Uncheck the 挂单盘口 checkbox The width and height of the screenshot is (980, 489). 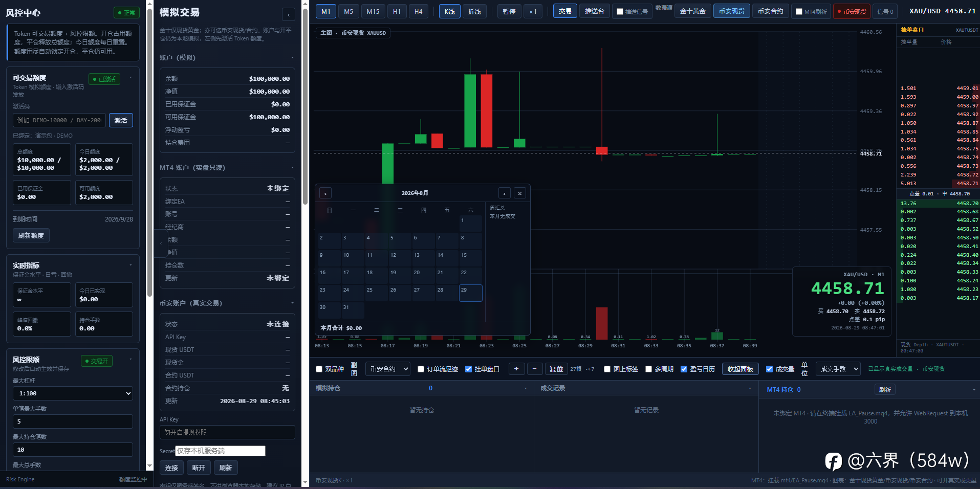(468, 369)
